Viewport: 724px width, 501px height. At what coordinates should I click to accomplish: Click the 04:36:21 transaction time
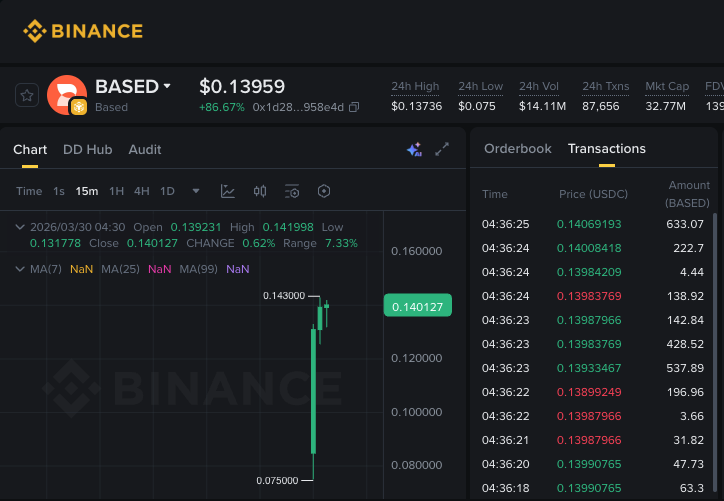(x=505, y=440)
